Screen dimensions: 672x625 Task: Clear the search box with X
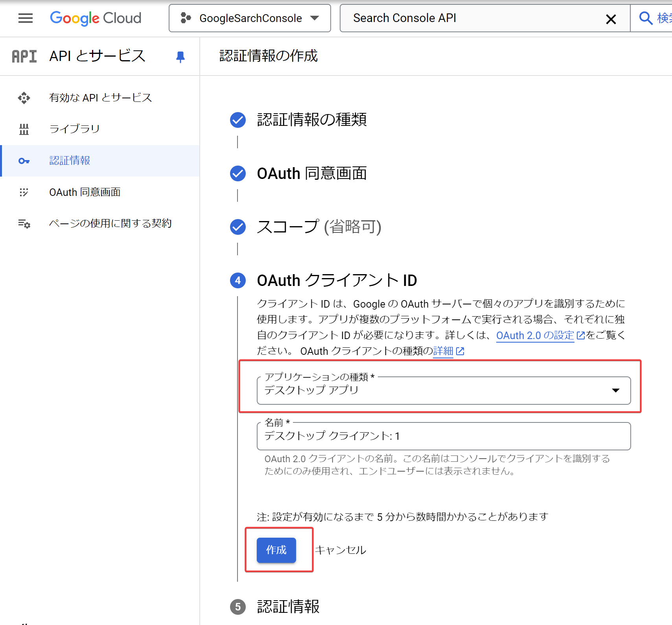611,19
